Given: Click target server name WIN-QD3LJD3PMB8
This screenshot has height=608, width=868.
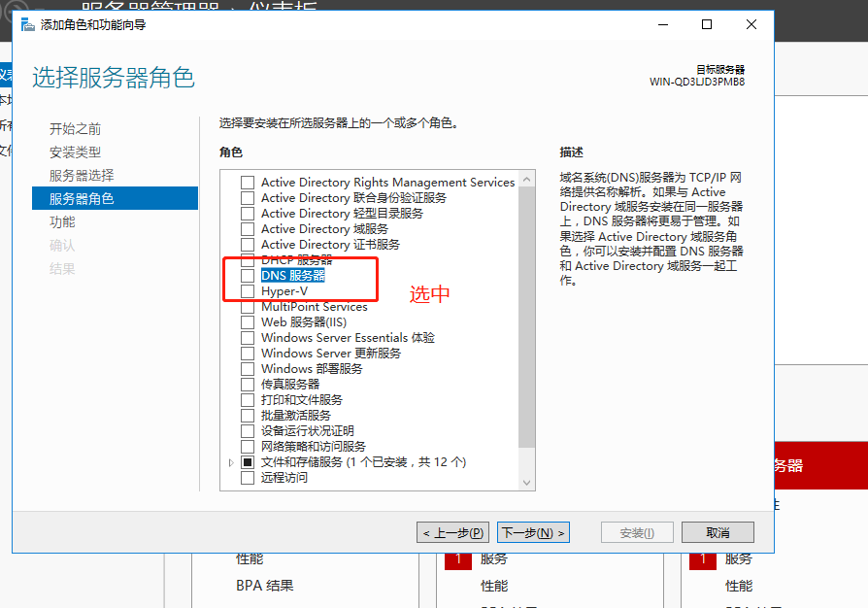Looking at the screenshot, I should tap(697, 82).
